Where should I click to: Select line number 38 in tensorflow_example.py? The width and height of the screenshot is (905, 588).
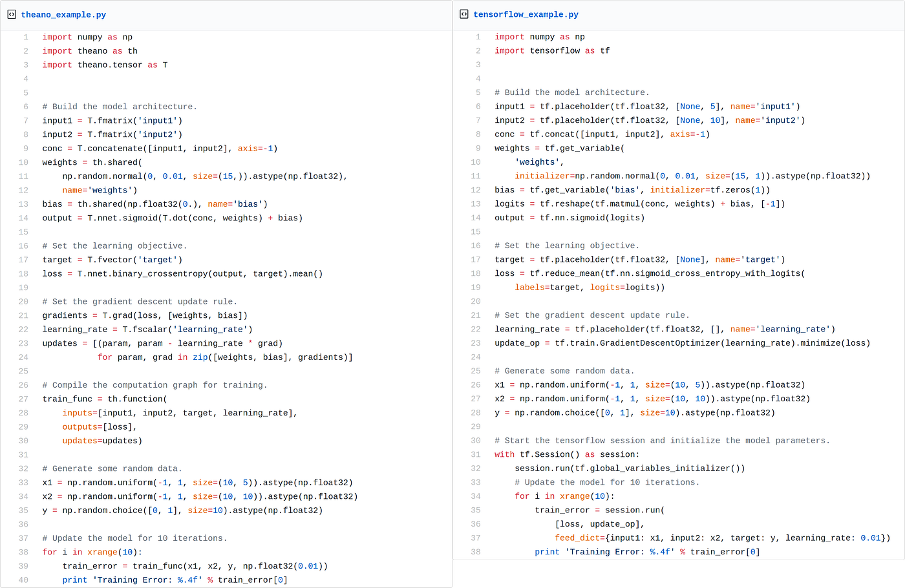[476, 552]
